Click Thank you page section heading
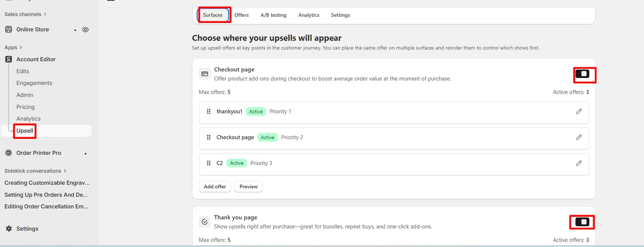Viewport: 644px width, 247px height. [x=235, y=217]
